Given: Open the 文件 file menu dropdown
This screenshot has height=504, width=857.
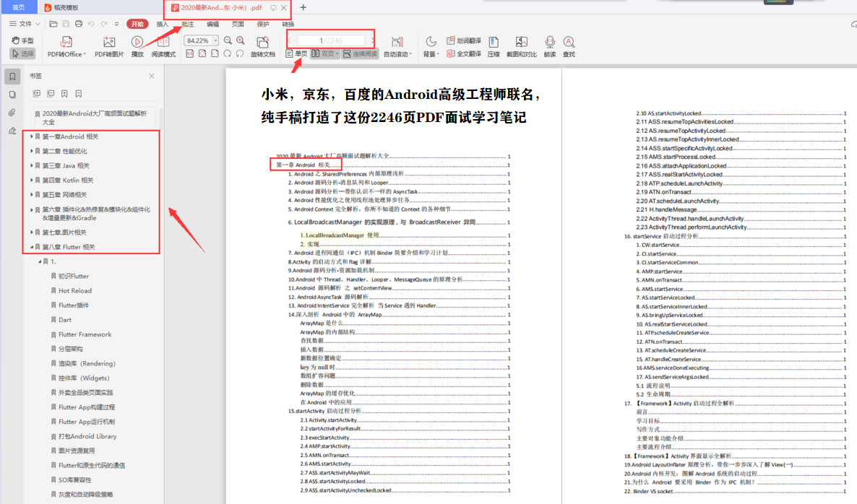Looking at the screenshot, I should pyautogui.click(x=25, y=24).
